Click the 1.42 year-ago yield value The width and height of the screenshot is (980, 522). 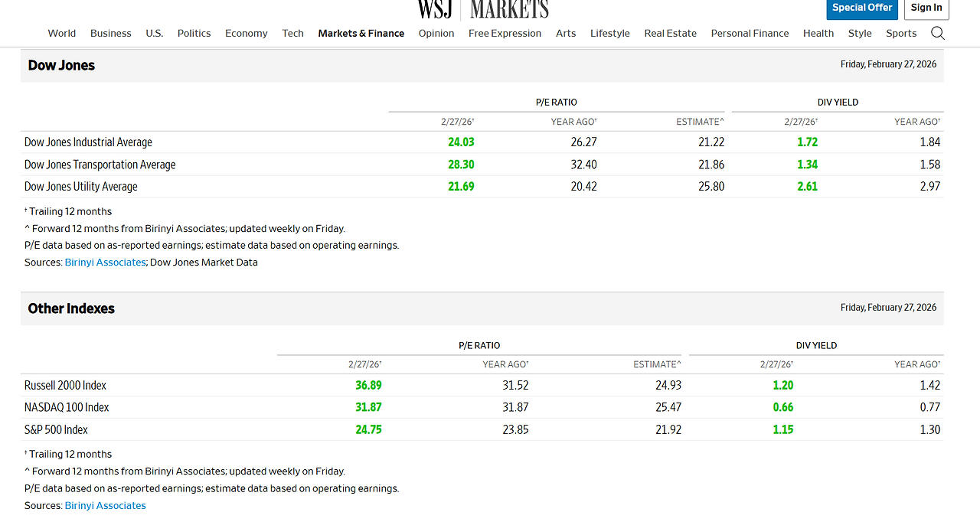pyautogui.click(x=930, y=386)
